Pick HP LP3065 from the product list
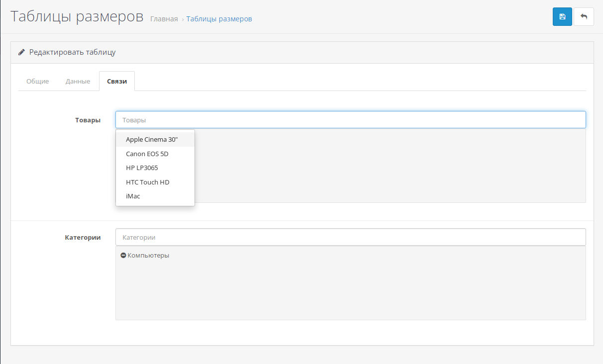 (x=142, y=168)
